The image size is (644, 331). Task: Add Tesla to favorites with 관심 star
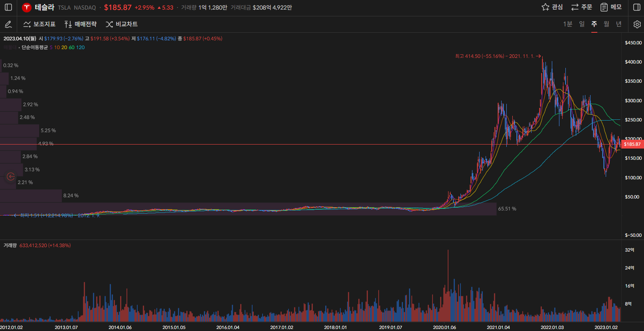pyautogui.click(x=552, y=7)
